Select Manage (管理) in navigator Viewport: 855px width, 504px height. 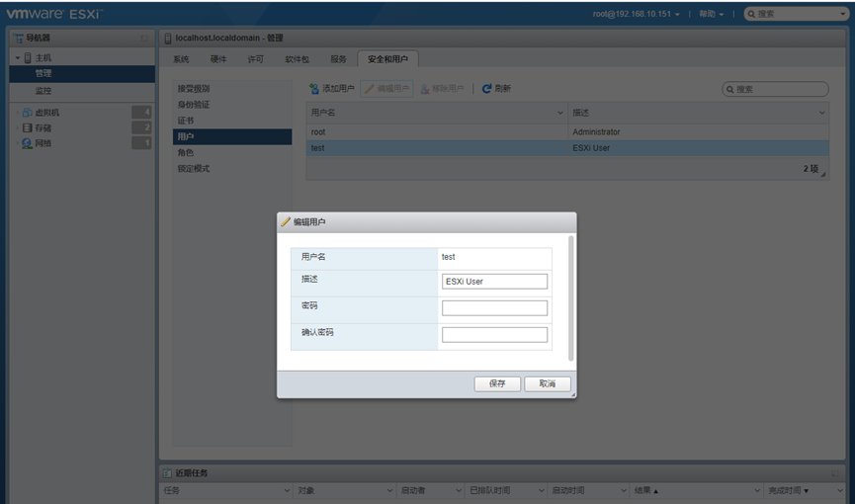82,74
